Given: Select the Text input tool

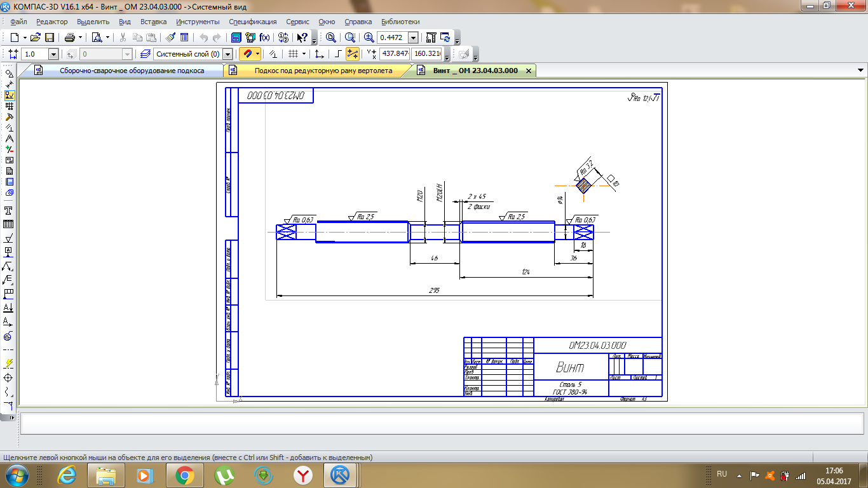Looking at the screenshot, I should [9, 210].
